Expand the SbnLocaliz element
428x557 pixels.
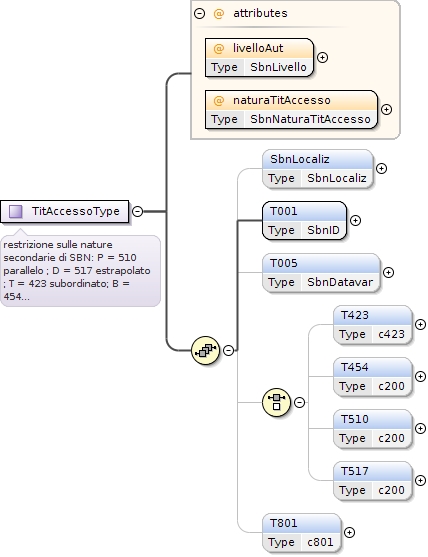click(381, 168)
